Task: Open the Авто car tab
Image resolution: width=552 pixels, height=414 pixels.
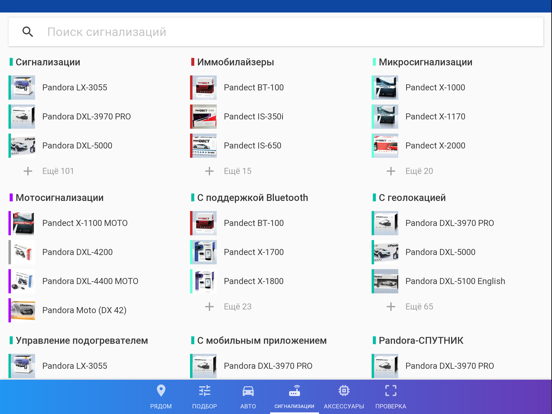Action: (x=248, y=396)
